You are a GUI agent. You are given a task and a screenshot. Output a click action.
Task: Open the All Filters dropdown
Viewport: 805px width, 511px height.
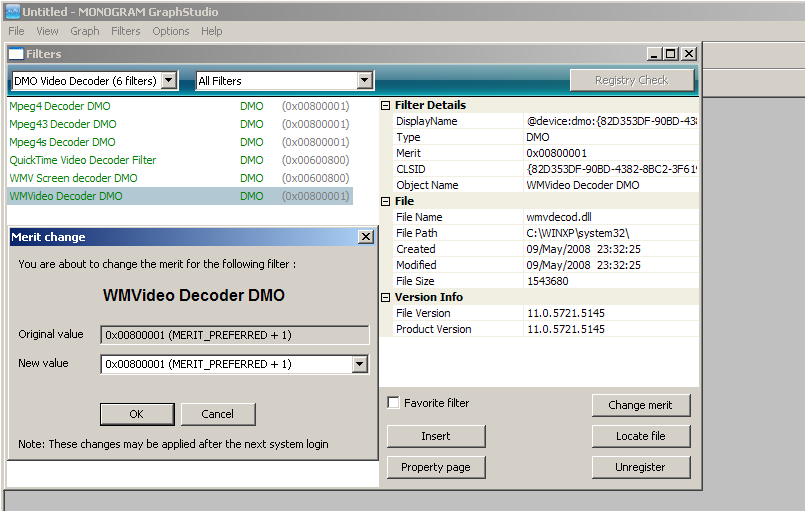tap(365, 81)
